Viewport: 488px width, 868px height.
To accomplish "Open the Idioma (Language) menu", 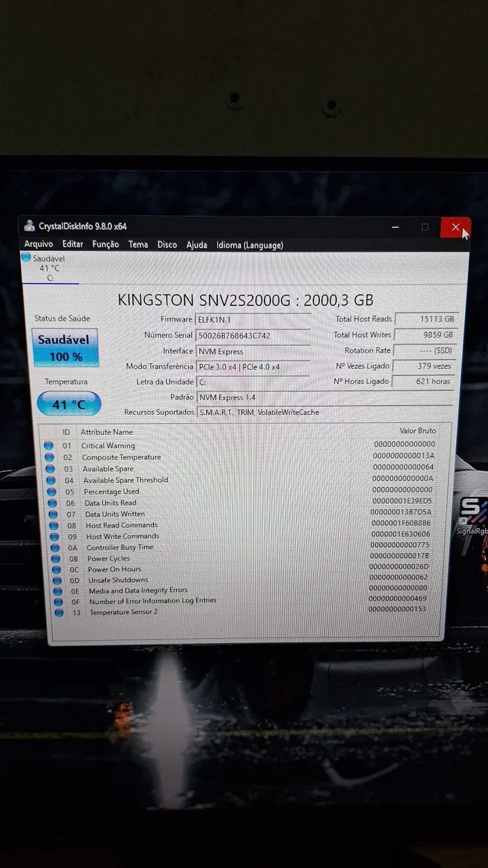I will [x=249, y=245].
